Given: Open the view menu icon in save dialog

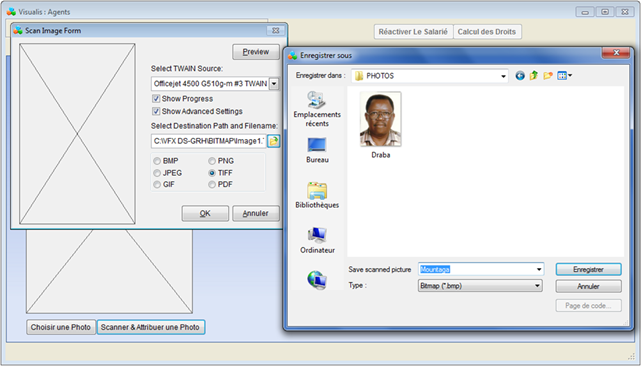Looking at the screenshot, I should point(564,76).
